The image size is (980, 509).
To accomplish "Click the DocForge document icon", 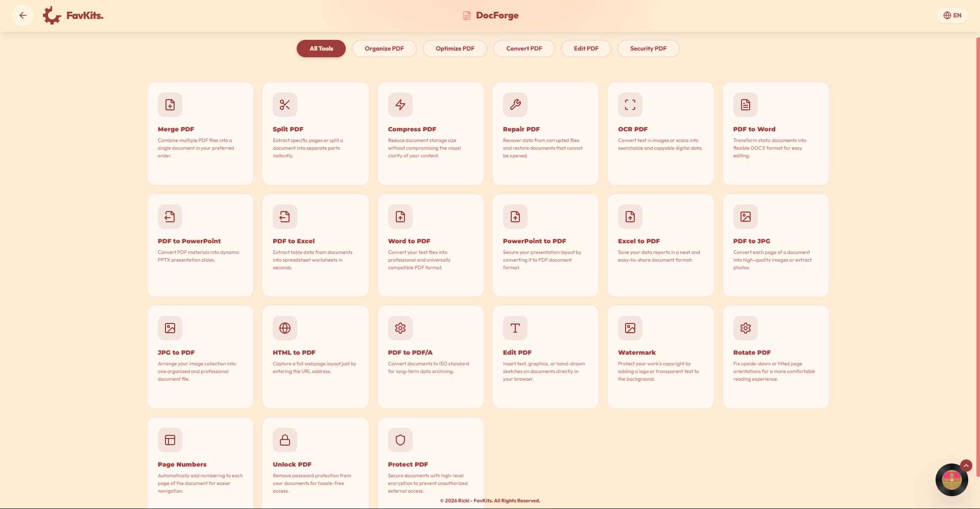I will pyautogui.click(x=467, y=15).
